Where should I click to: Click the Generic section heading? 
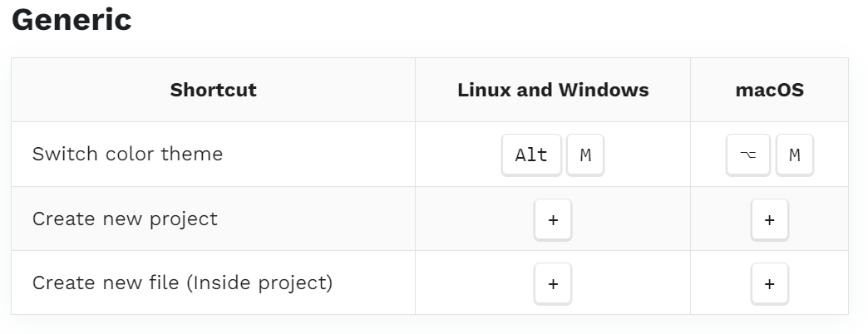[x=72, y=20]
